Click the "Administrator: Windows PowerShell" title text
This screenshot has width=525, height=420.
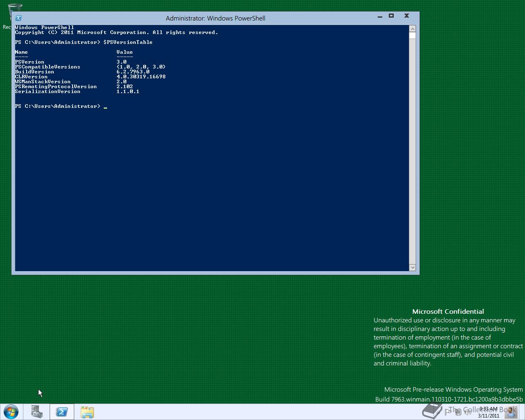pos(215,18)
